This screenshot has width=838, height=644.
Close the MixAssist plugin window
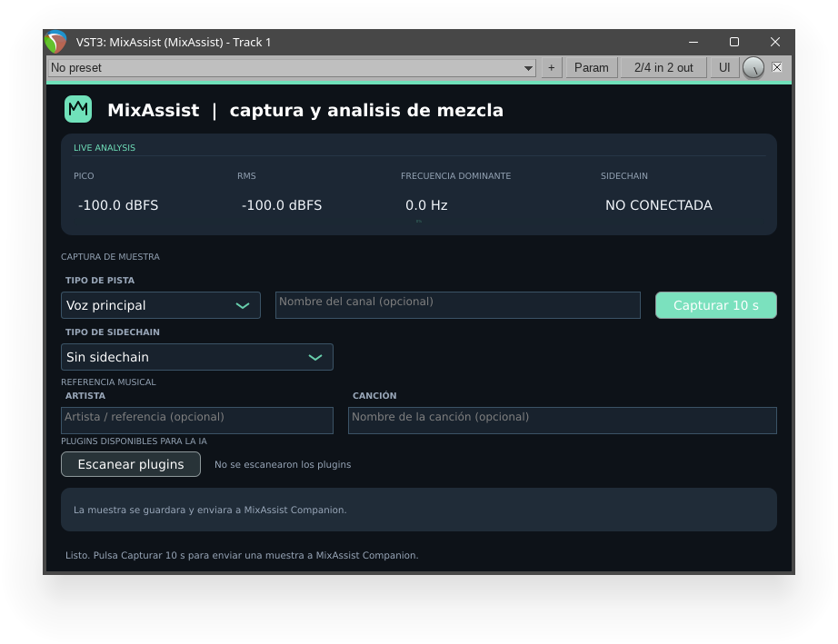(x=775, y=42)
